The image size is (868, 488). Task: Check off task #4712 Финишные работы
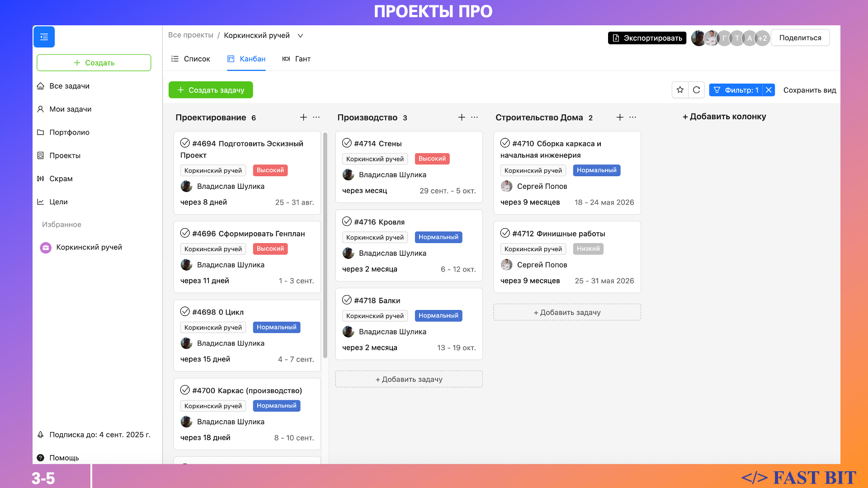pyautogui.click(x=505, y=233)
